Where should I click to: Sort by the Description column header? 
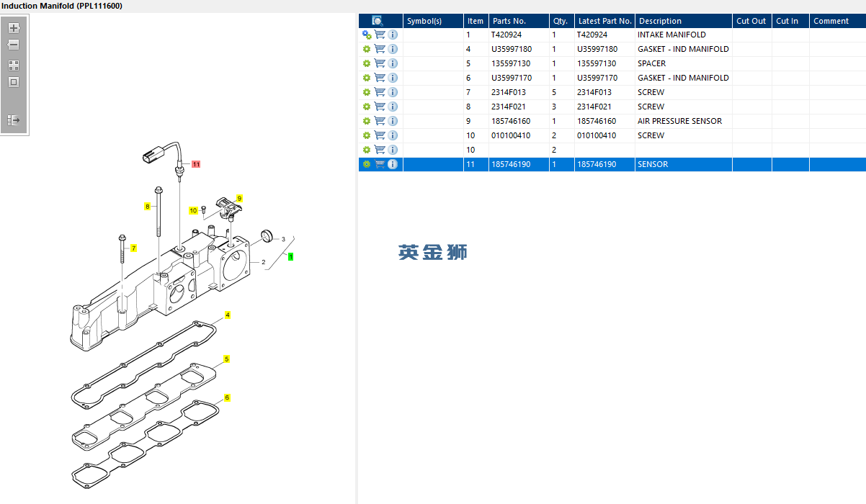pos(684,21)
